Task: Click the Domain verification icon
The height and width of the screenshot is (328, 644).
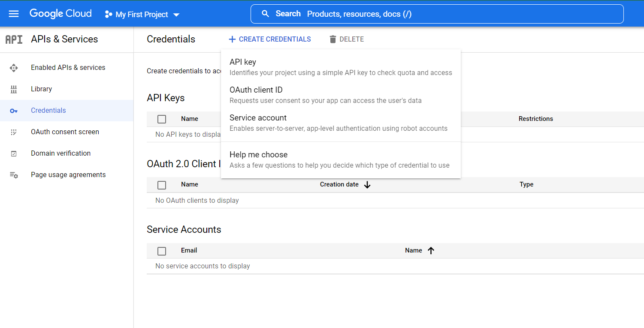Action: coord(14,153)
